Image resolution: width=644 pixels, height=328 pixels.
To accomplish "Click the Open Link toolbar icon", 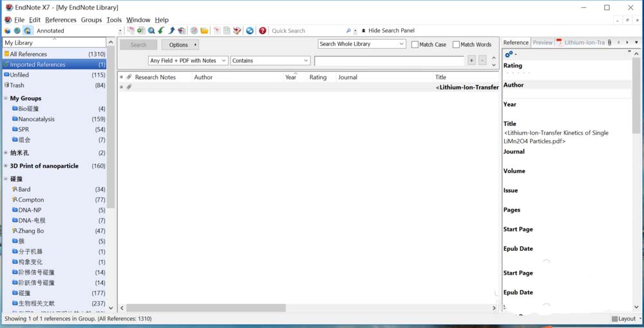I will click(x=194, y=31).
